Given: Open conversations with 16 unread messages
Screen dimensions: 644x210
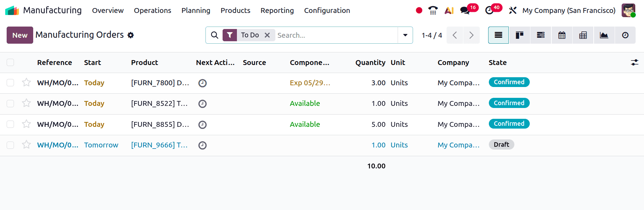Looking at the screenshot, I should pos(465,10).
